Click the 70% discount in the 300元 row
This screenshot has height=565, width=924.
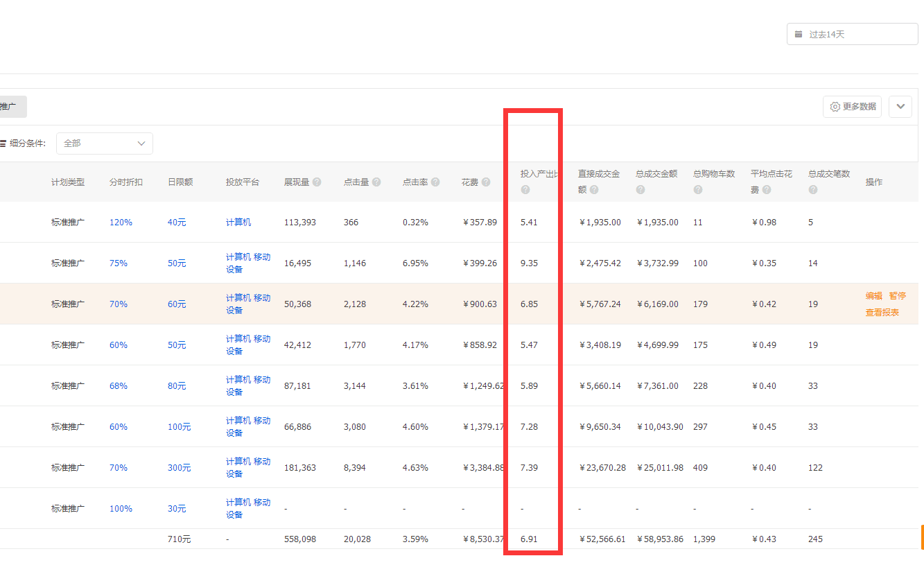click(x=119, y=468)
